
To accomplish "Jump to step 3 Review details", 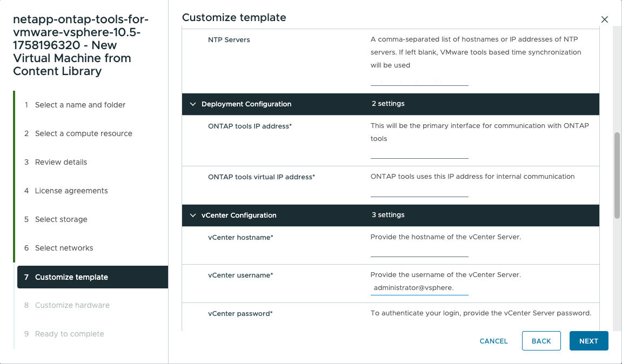I will (x=61, y=162).
